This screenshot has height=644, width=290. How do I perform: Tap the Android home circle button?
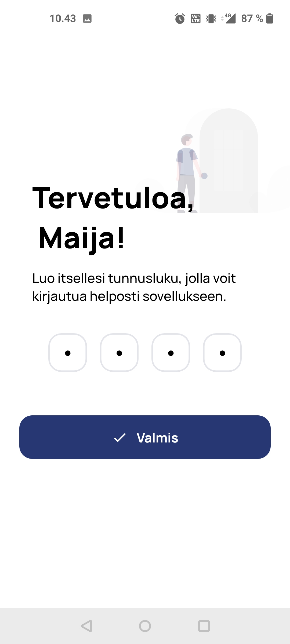(145, 626)
